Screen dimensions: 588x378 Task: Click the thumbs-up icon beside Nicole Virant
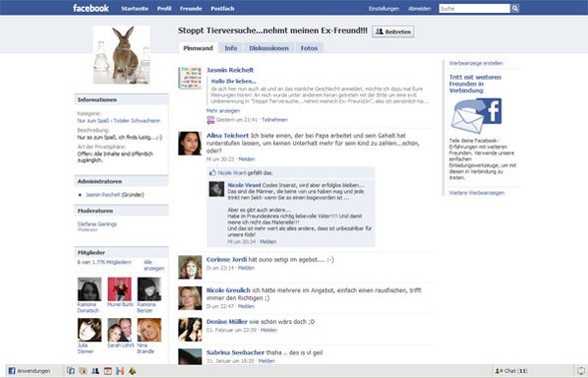(x=212, y=173)
